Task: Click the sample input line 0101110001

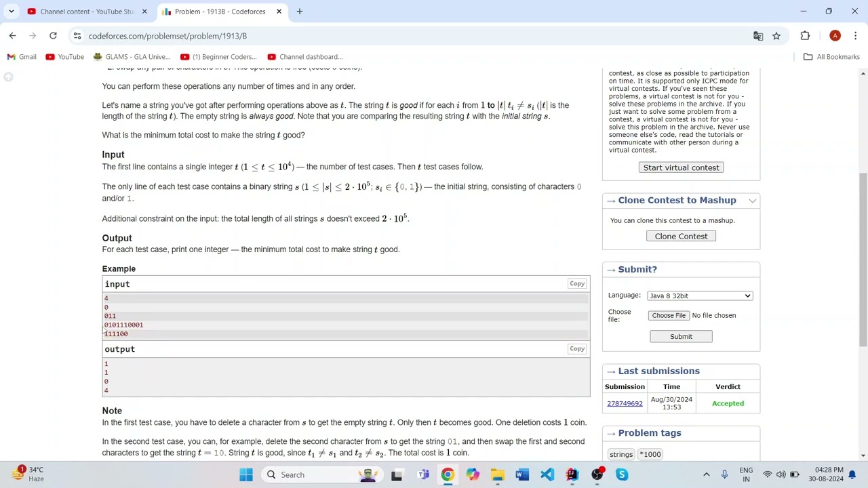Action: coord(123,325)
